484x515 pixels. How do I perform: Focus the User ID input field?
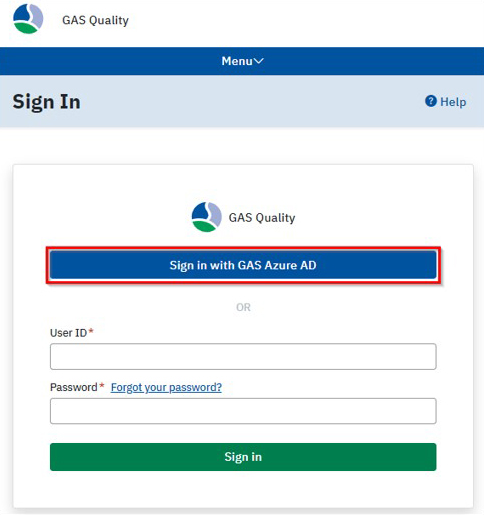tap(243, 356)
